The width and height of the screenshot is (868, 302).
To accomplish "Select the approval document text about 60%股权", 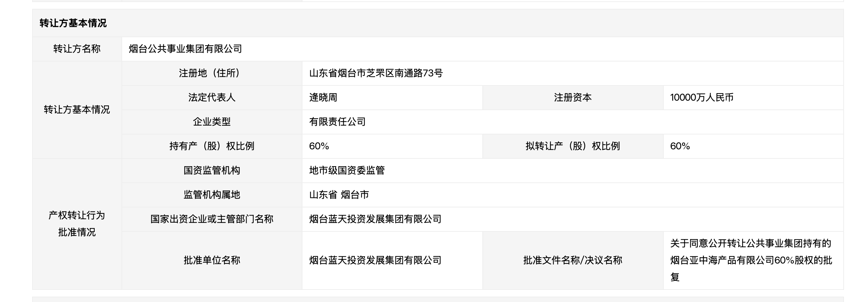I will (751, 260).
